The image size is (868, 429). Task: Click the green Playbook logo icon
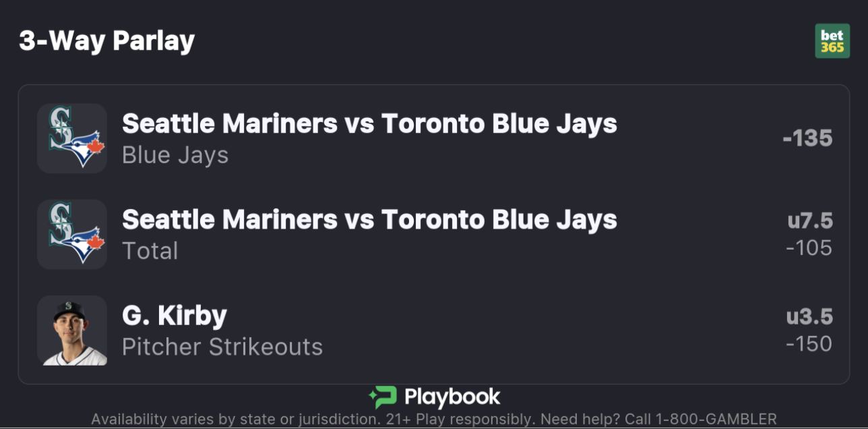383,397
